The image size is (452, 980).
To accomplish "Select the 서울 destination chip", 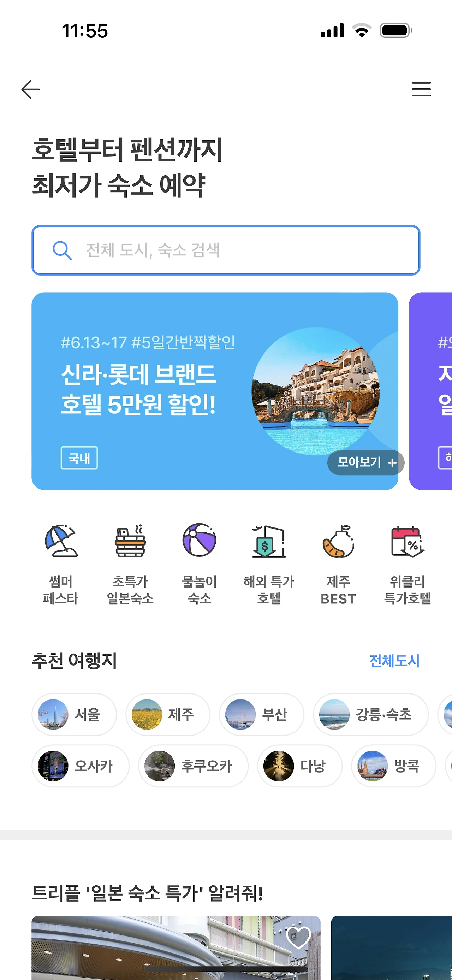I will pos(74,714).
